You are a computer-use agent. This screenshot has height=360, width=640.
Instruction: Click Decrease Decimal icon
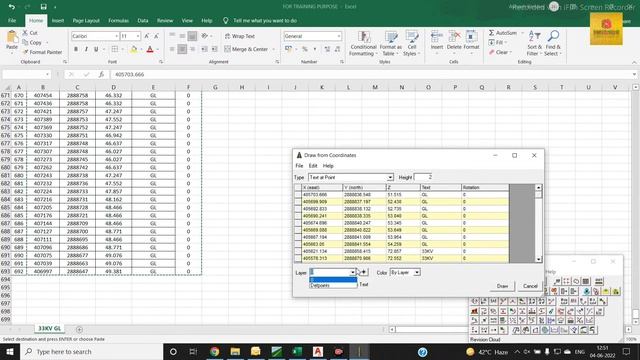coord(337,49)
